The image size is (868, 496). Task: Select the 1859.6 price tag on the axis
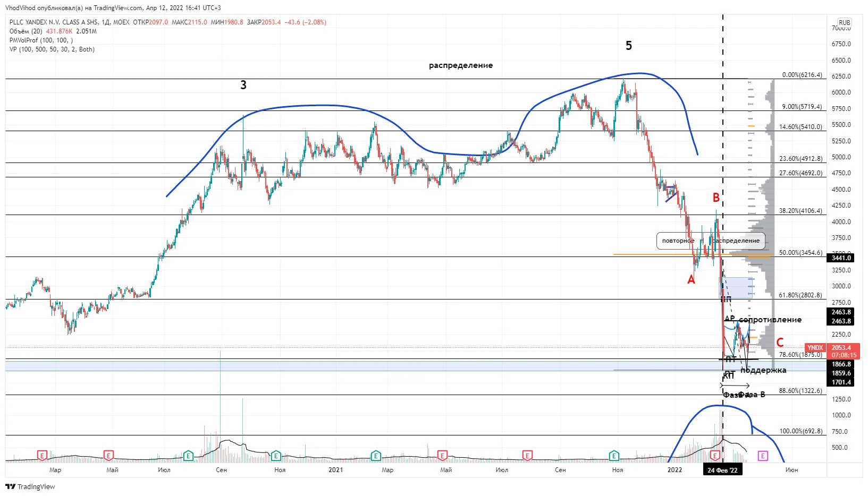click(x=841, y=373)
